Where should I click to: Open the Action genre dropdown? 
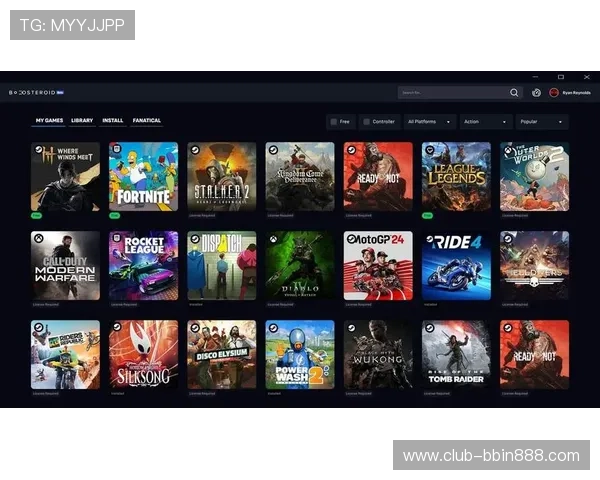[485, 121]
